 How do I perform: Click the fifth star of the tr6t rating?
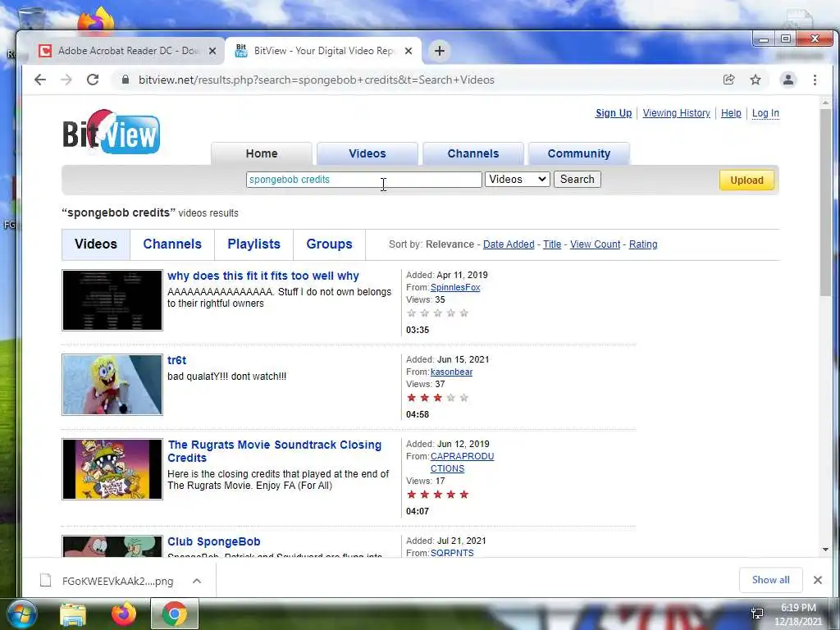[464, 398]
